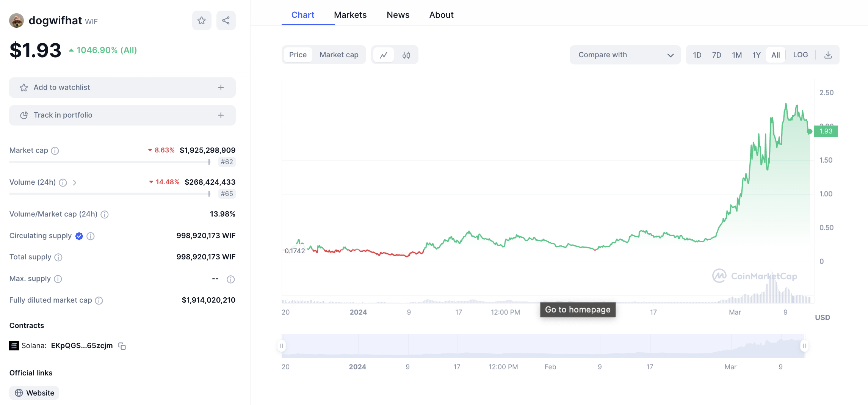Switch to candlestick chart icon
Screen dimensions: 868x405
pyautogui.click(x=406, y=55)
